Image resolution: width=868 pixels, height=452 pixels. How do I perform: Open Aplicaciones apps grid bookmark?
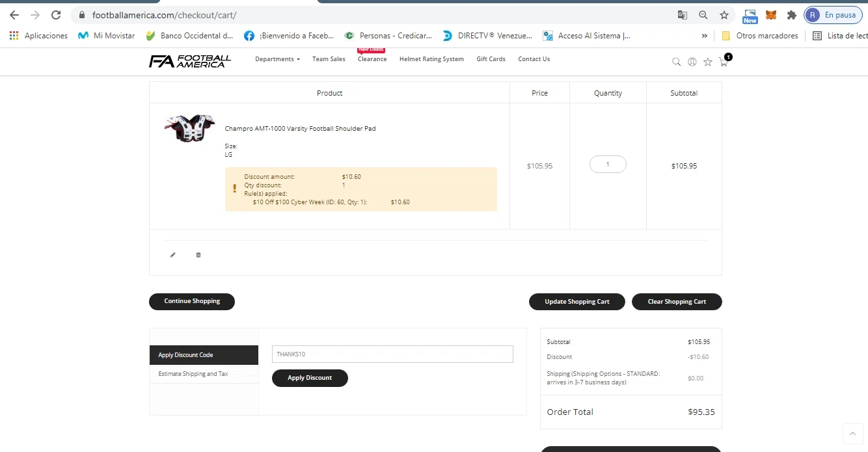coord(39,36)
